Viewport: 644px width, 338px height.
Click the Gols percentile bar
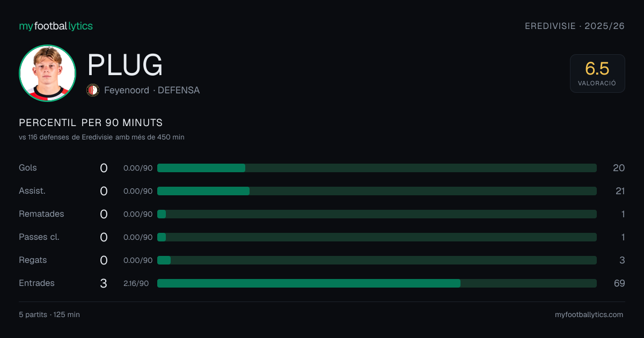(x=377, y=168)
